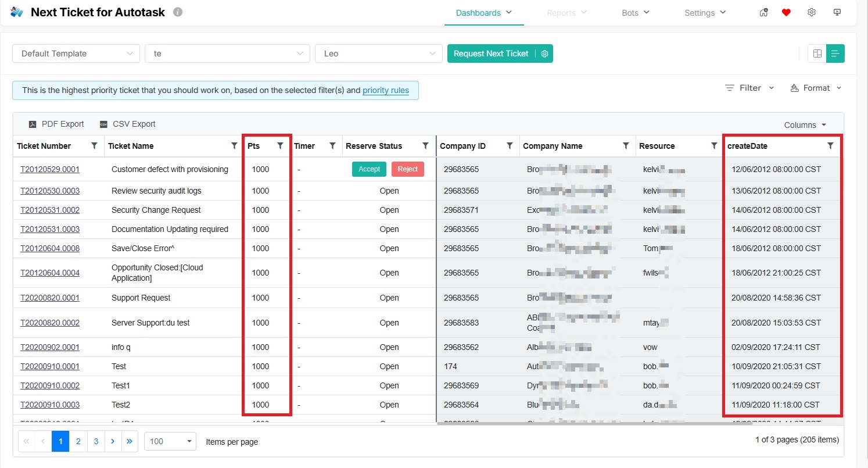Go to page 2 of results

pyautogui.click(x=78, y=441)
